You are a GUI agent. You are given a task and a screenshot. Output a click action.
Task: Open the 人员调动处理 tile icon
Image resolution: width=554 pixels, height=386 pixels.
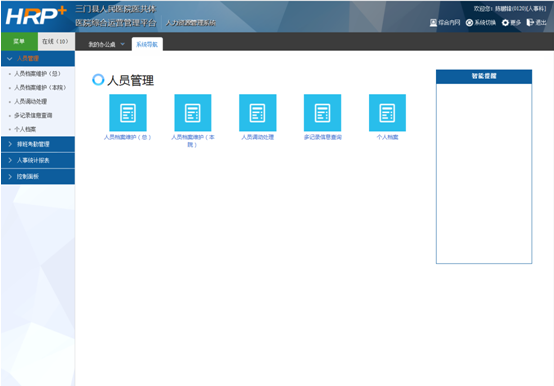coord(258,113)
